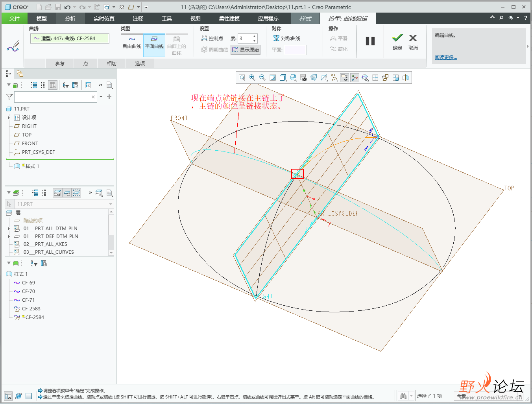The height and width of the screenshot is (404, 532).
Task: Switch to the 视图 ribbon tab
Action: tap(196, 18)
